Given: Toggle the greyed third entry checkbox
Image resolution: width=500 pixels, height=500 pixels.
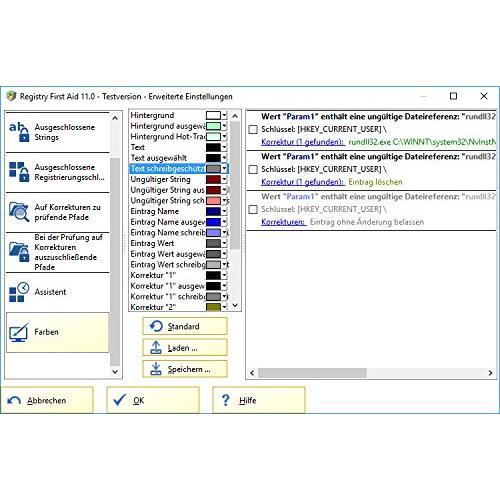Looking at the screenshot, I should 253,209.
